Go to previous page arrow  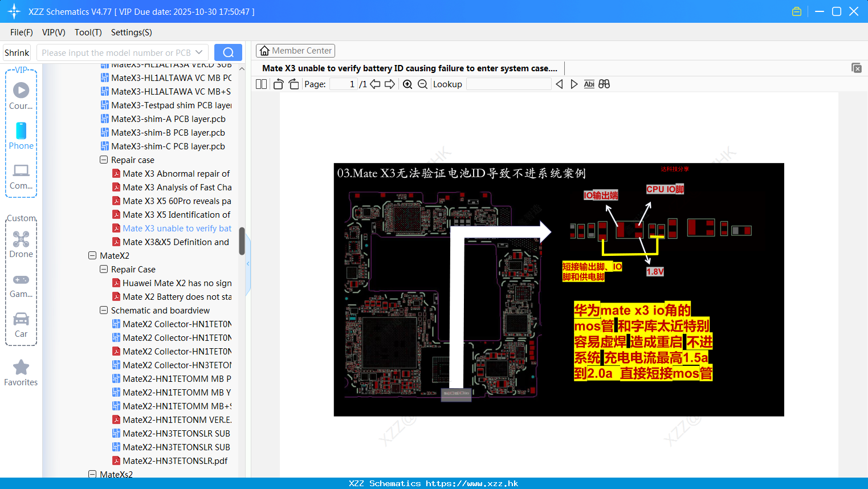coord(375,84)
